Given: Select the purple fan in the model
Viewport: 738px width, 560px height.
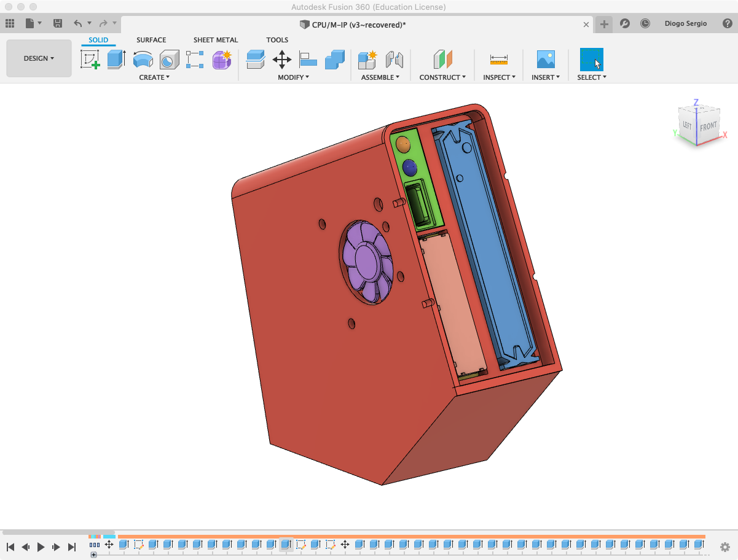Looking at the screenshot, I should tap(367, 262).
